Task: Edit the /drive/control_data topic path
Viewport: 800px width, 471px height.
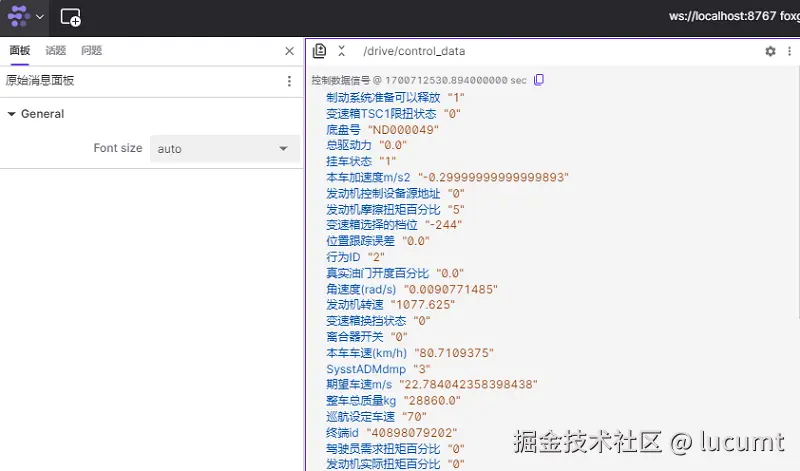Action: [x=414, y=51]
